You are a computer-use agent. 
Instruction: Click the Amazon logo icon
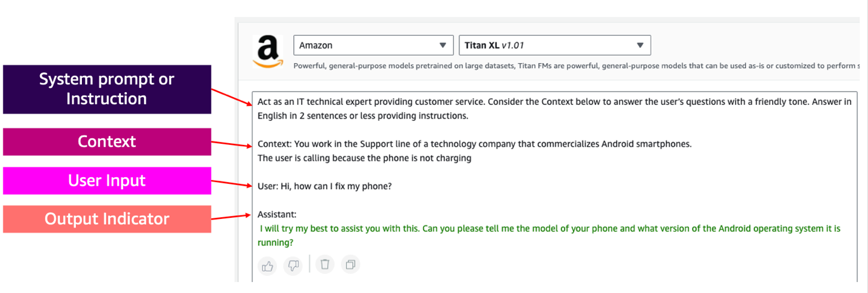[268, 52]
